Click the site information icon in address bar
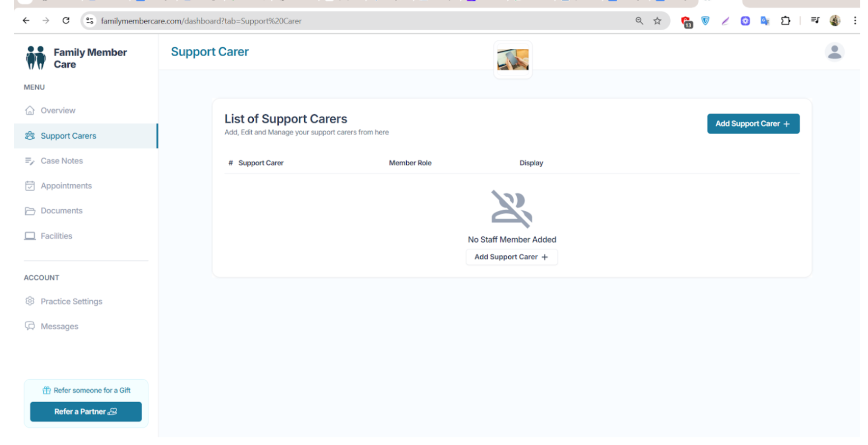The height and width of the screenshot is (445, 868). tap(90, 21)
